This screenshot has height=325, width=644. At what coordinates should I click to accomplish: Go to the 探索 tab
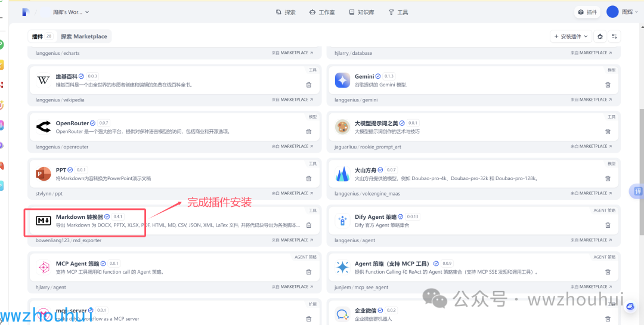tap(286, 13)
